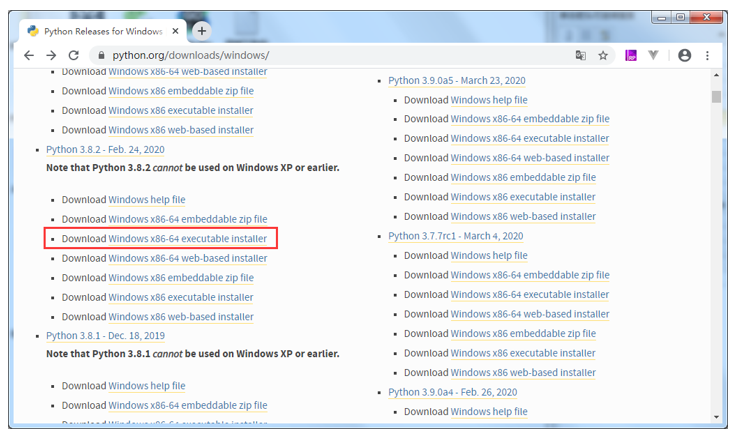The width and height of the screenshot is (734, 438).
Task: Open the Chrome profile avatar
Action: point(684,55)
